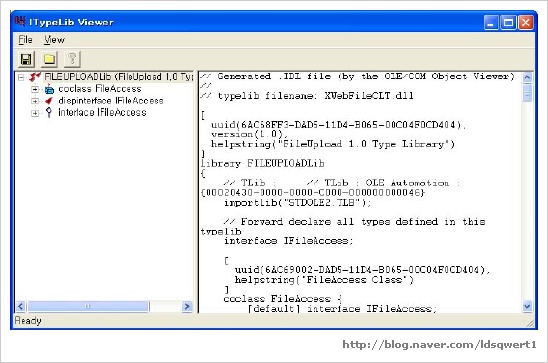Click the coclass FileAccess node icon
Screen dimensions: 548x363
[49, 89]
